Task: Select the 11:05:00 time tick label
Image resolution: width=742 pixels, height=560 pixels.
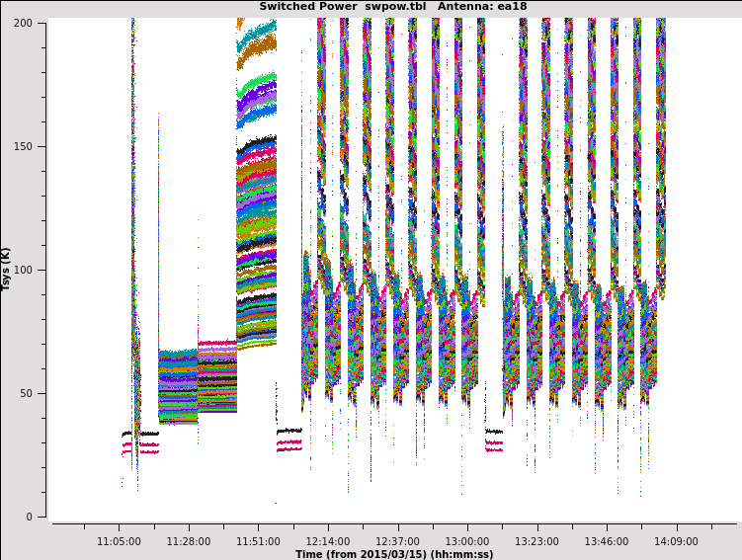Action: (119, 541)
